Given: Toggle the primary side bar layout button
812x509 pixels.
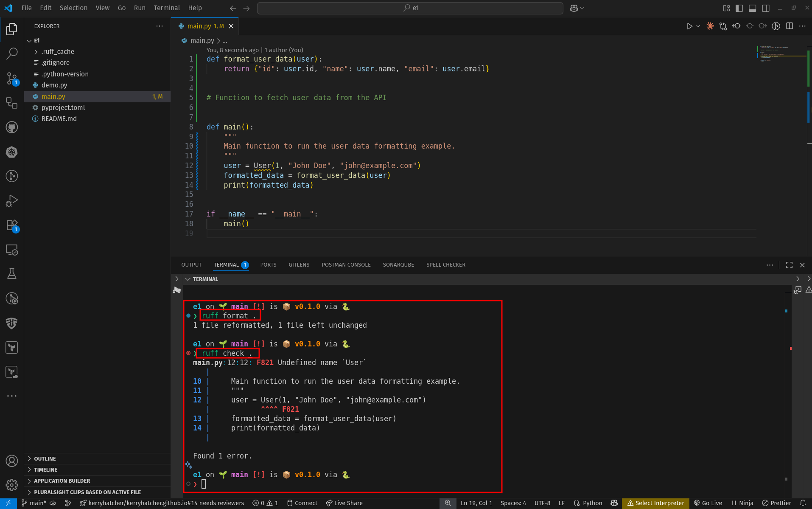Looking at the screenshot, I should (739, 8).
